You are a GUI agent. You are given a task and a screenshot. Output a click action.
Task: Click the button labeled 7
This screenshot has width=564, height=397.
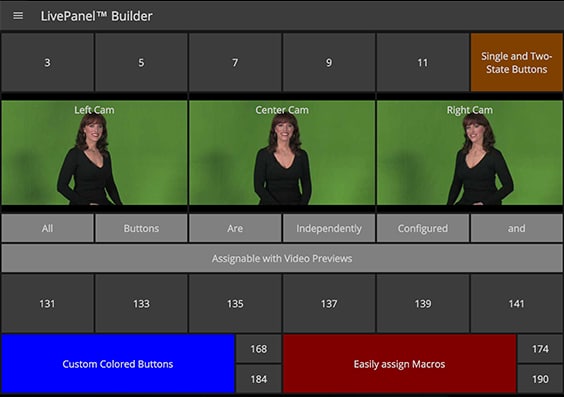(x=235, y=62)
